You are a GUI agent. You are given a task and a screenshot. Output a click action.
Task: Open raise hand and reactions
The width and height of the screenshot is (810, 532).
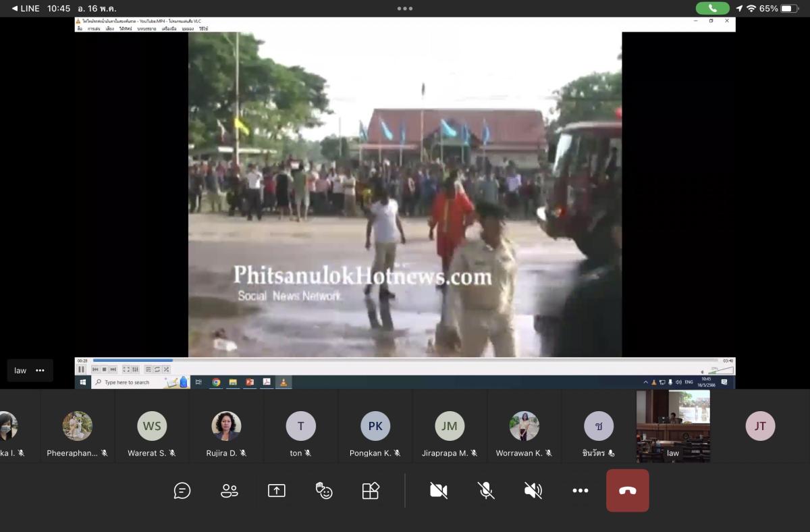[324, 491]
